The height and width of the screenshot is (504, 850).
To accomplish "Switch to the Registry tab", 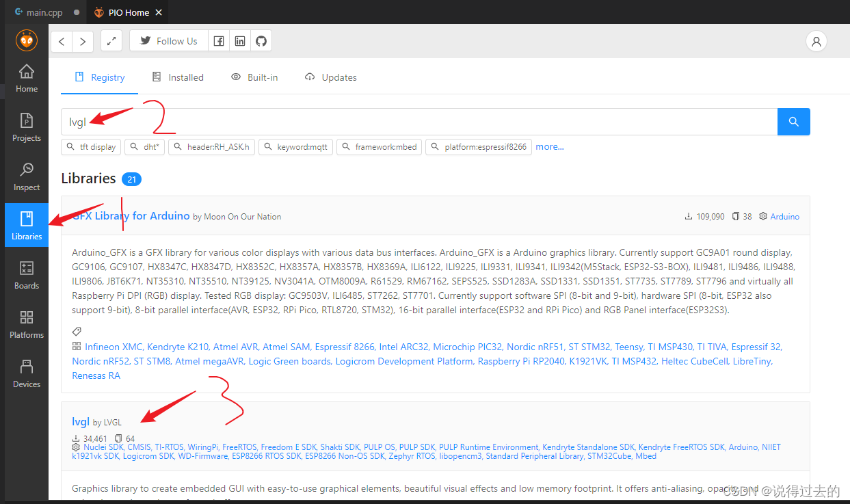I will click(x=100, y=77).
